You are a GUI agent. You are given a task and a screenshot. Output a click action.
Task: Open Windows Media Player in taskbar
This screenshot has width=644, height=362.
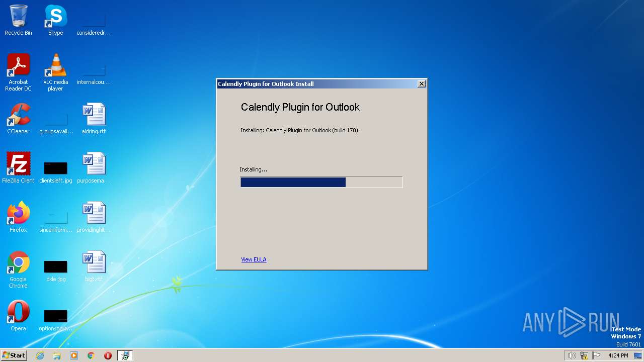(x=74, y=355)
